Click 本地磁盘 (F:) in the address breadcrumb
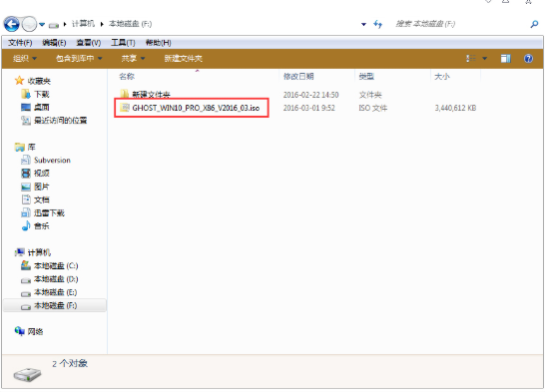 pyautogui.click(x=131, y=24)
